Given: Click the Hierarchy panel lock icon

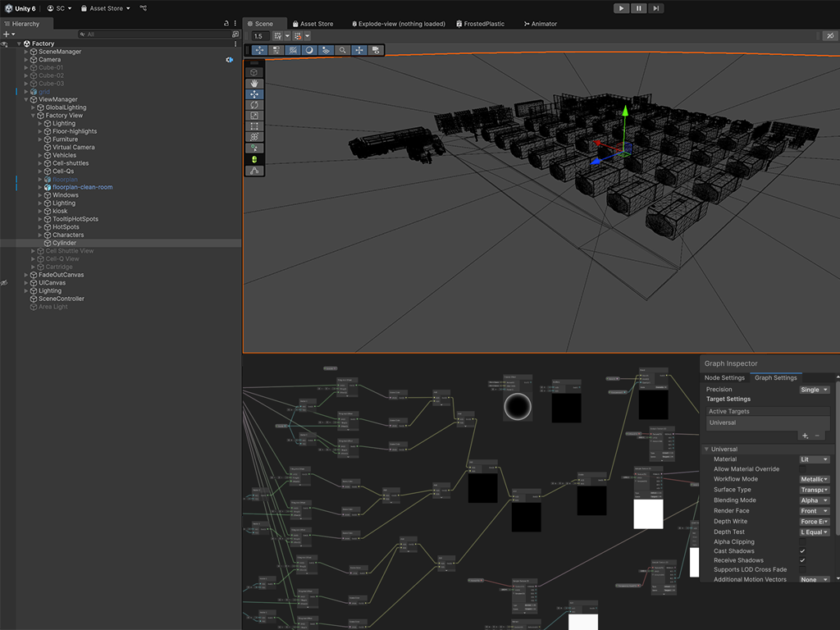Looking at the screenshot, I should click(226, 24).
